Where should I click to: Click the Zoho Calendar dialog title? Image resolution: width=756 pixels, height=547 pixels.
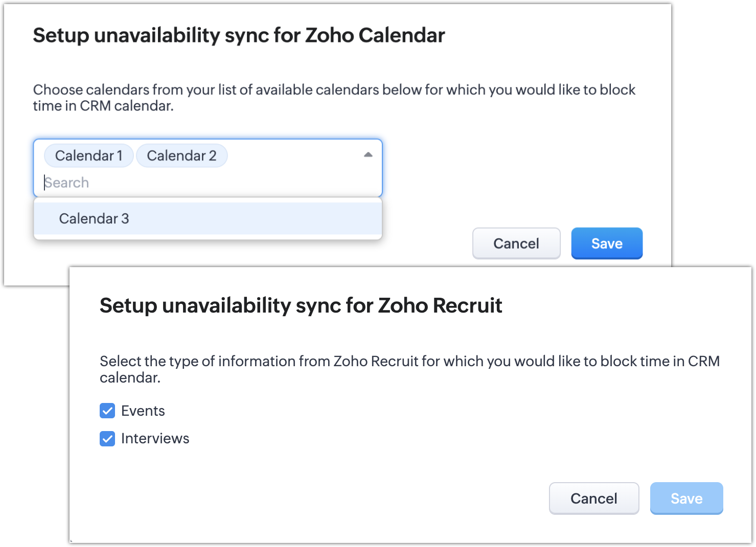pyautogui.click(x=239, y=36)
